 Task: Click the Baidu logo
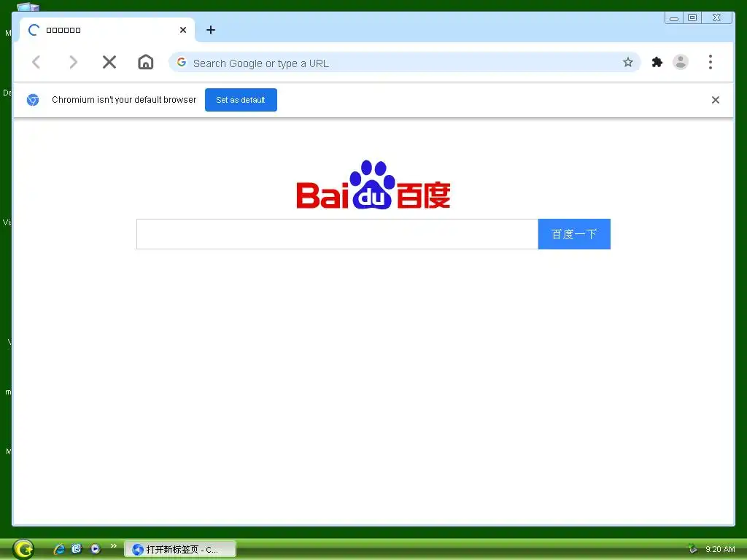tap(373, 184)
